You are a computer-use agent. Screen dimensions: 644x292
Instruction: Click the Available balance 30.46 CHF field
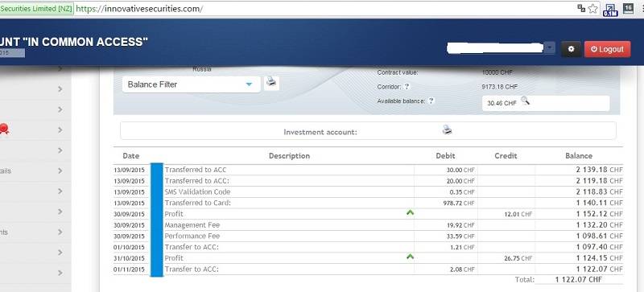[x=546, y=103]
